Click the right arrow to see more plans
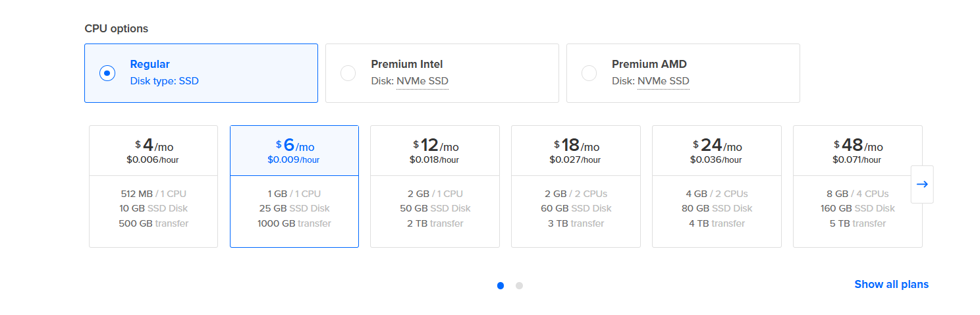Viewport: 980px width, 315px height. [x=922, y=185]
